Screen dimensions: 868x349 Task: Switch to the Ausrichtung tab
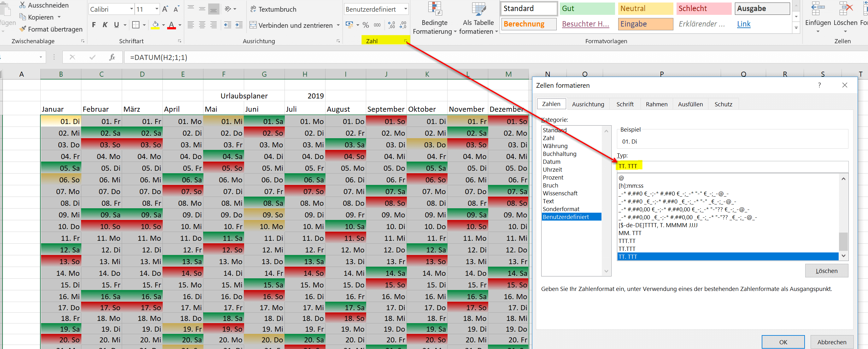pos(588,104)
